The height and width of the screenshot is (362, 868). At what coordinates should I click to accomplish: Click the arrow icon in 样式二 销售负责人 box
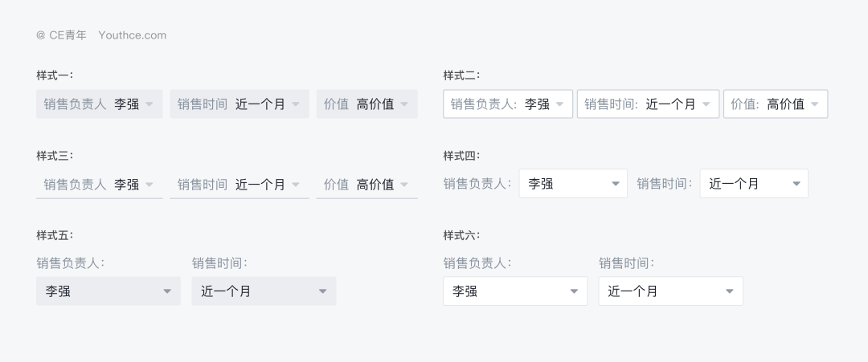[560, 104]
